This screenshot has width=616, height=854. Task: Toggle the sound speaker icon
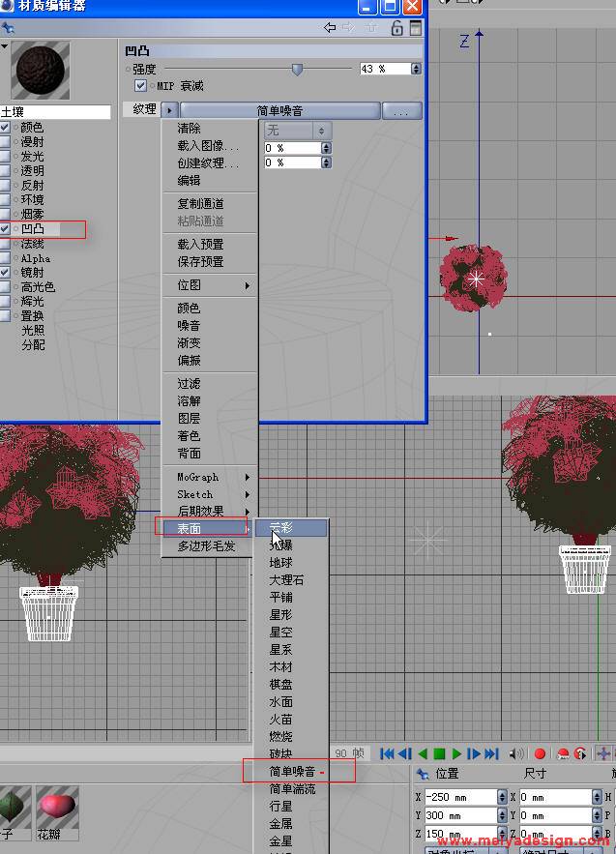point(516,753)
